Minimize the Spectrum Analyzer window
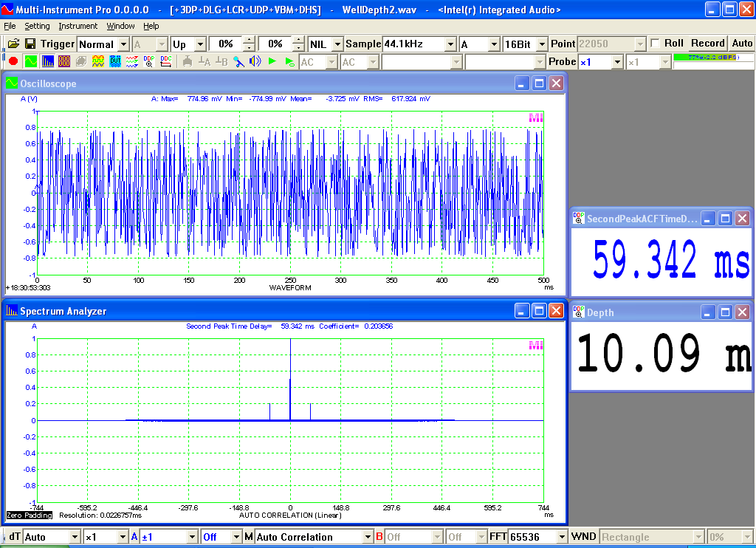This screenshot has width=756, height=548. 522,311
